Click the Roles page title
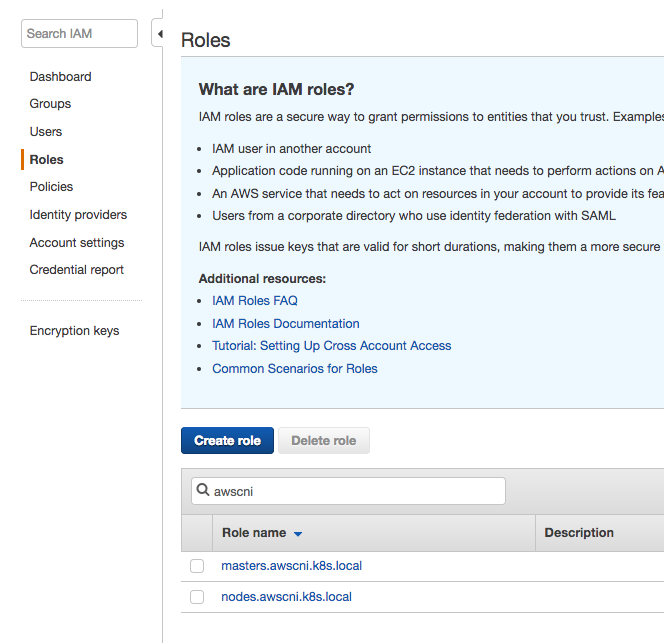The width and height of the screenshot is (664, 643). [x=205, y=40]
